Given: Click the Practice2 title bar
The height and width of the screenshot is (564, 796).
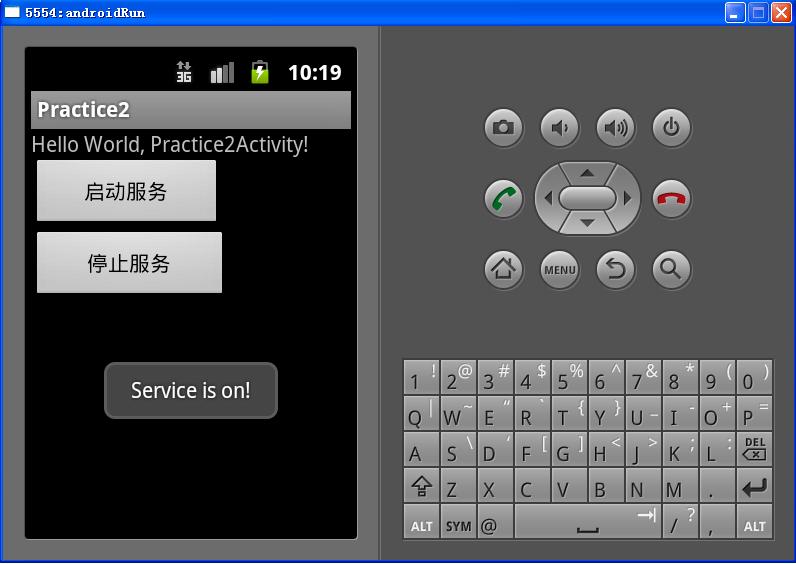Looking at the screenshot, I should tap(191, 110).
